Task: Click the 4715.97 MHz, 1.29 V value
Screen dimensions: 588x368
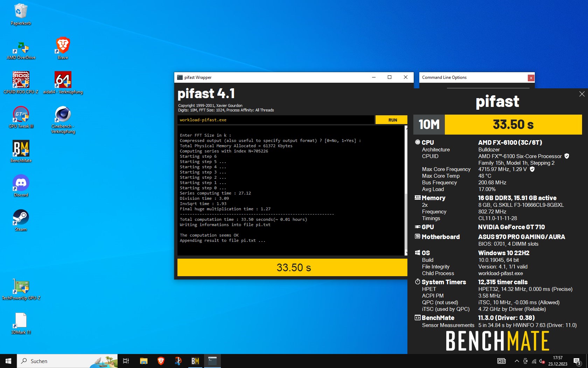Action: click(x=502, y=169)
